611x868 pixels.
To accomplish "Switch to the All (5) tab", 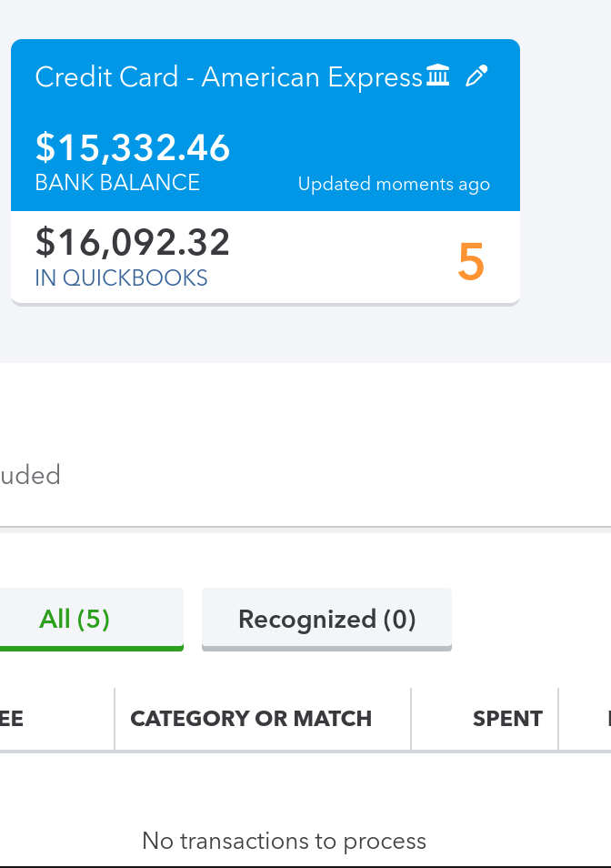I will 75,620.
